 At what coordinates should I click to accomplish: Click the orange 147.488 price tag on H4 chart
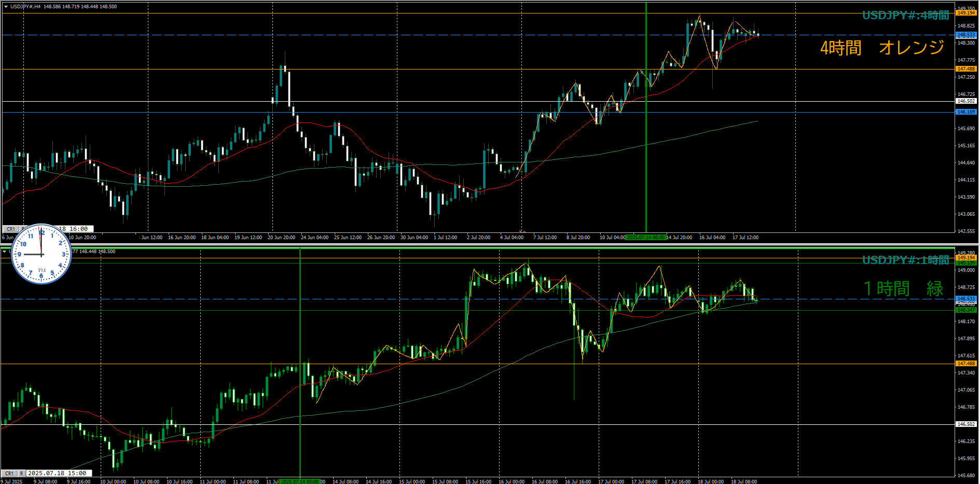tap(966, 69)
